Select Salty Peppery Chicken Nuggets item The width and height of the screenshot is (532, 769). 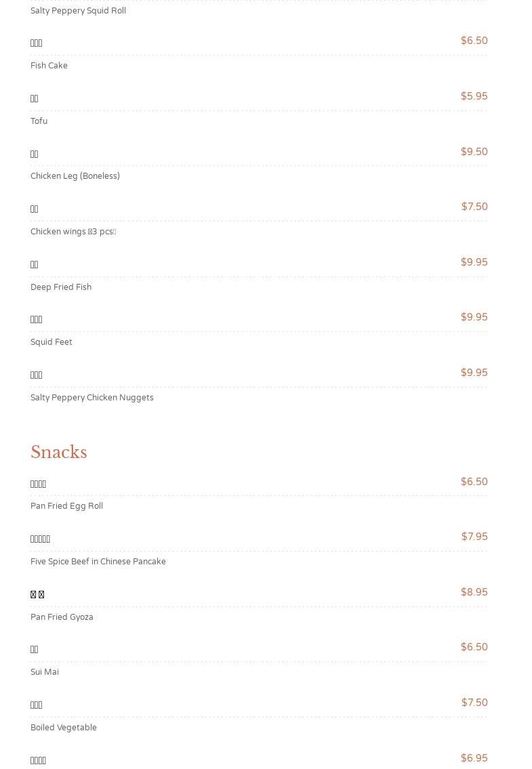point(91,397)
